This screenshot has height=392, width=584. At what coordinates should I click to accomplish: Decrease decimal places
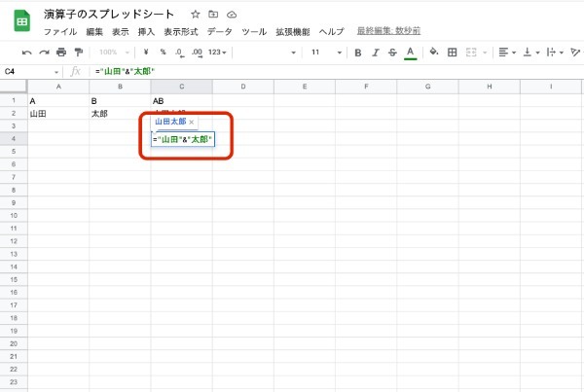(x=179, y=53)
